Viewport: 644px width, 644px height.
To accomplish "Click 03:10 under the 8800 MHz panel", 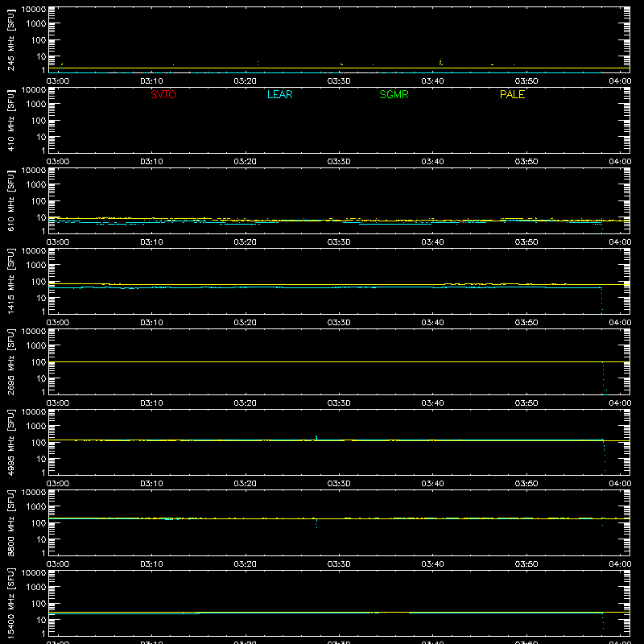I will click(x=151, y=564).
